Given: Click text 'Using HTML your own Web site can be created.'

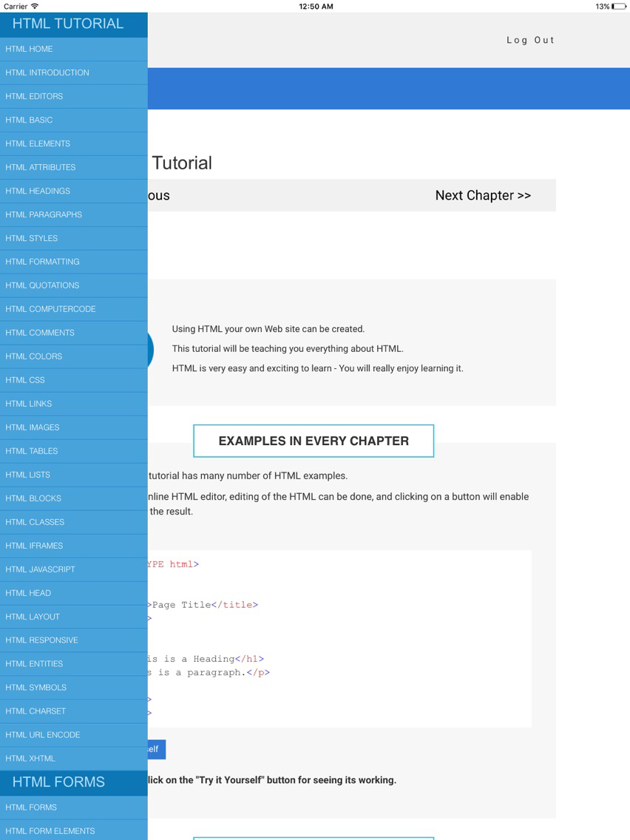Looking at the screenshot, I should 268,329.
